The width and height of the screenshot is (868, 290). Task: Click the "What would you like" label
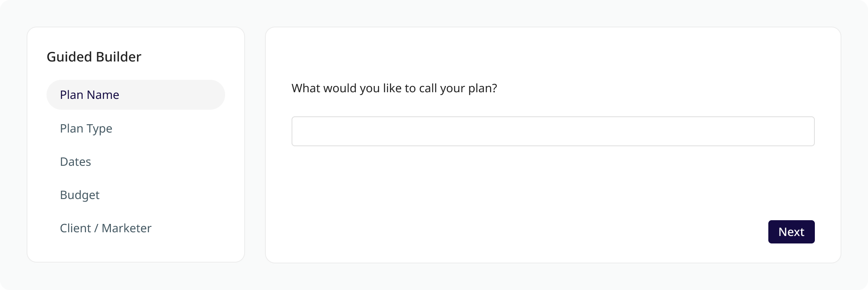point(394,88)
